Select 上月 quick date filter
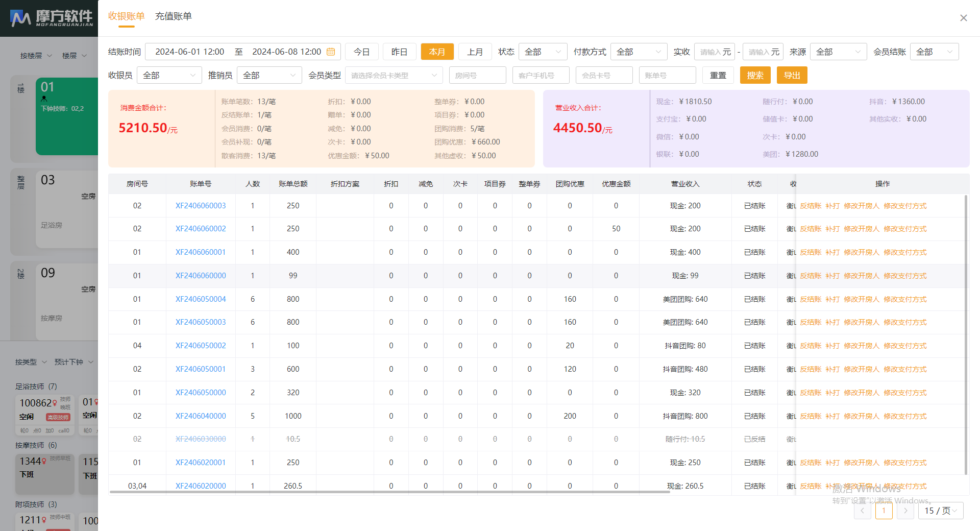 (x=475, y=52)
